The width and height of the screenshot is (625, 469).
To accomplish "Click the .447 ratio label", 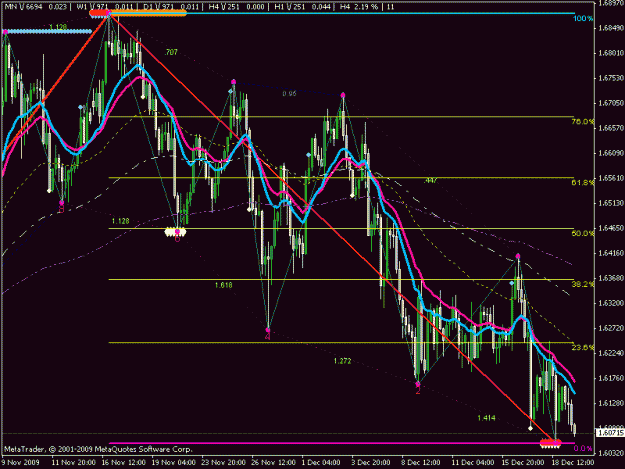I will click(x=430, y=181).
